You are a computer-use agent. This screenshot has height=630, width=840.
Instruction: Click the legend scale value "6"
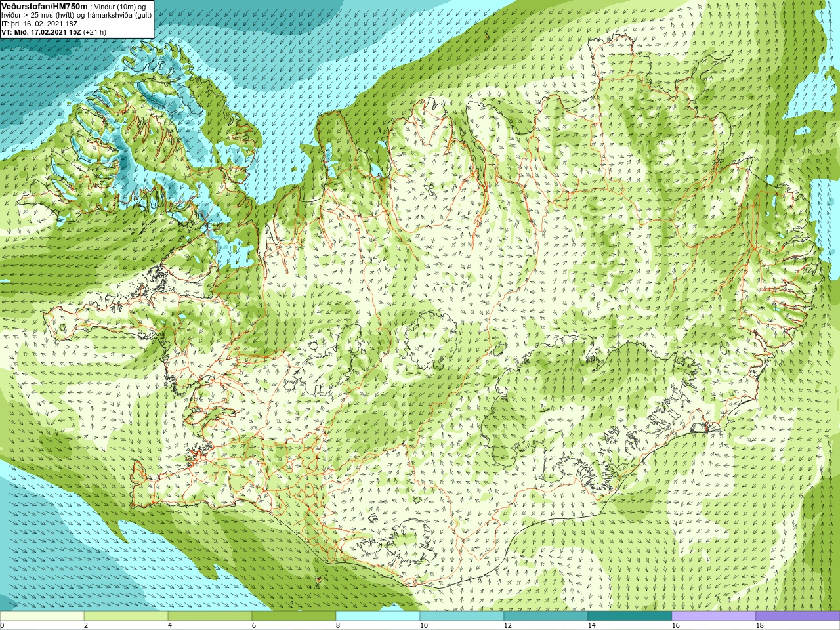[x=254, y=625]
